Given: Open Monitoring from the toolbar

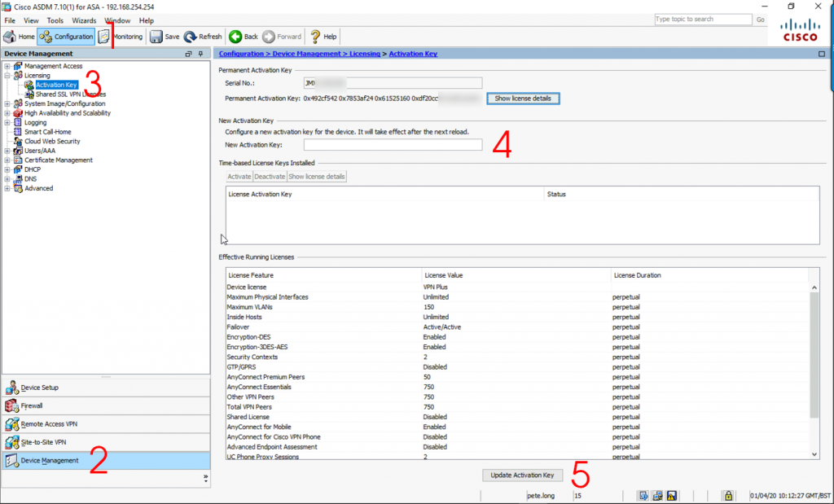Looking at the screenshot, I should 121,37.
